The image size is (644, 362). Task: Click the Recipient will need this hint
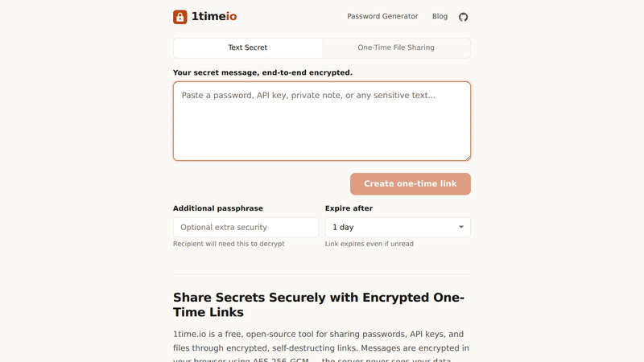[229, 244]
